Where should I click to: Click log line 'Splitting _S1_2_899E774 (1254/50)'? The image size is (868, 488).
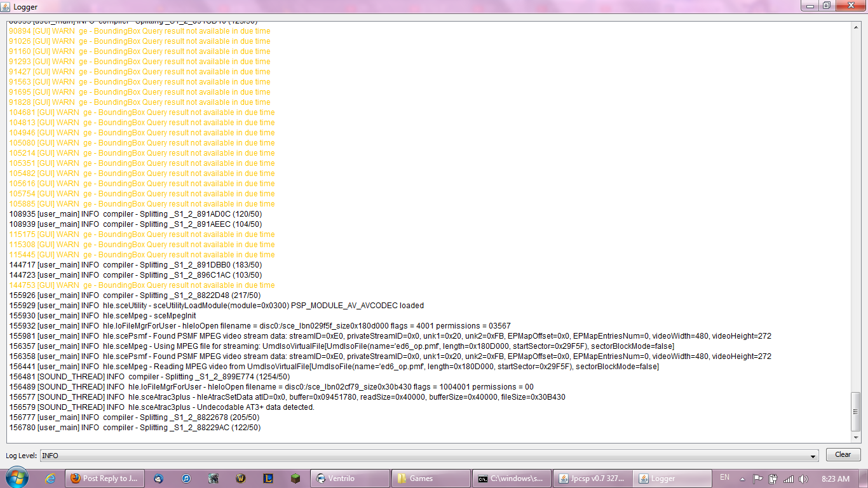pyautogui.click(x=149, y=377)
